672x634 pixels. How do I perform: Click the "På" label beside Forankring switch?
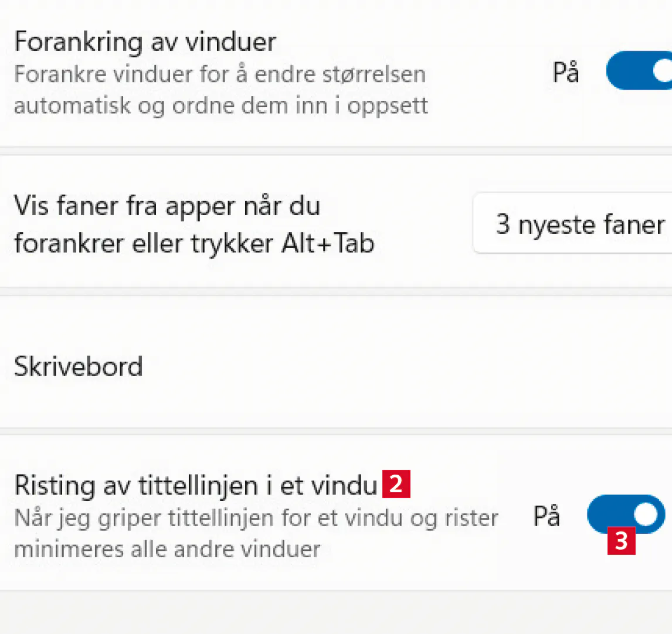566,73
